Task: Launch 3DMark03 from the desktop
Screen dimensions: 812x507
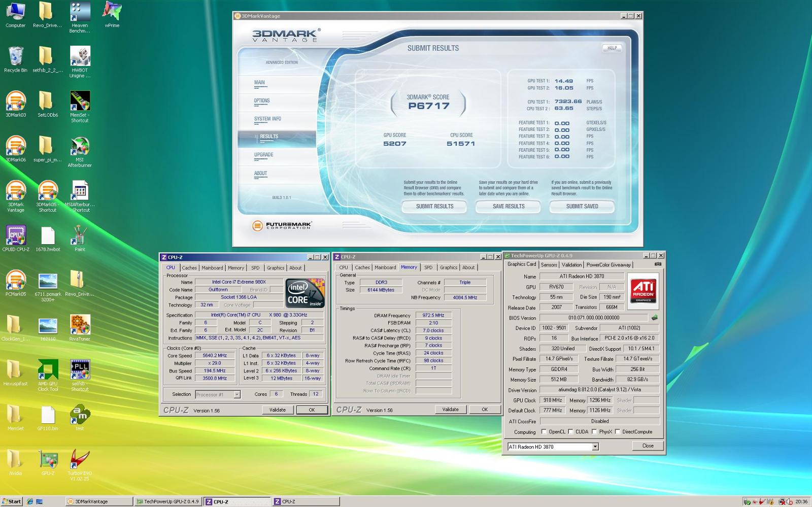Action: point(15,104)
